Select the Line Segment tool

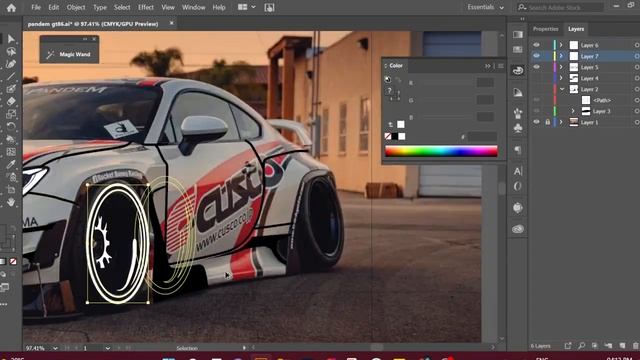tap(11, 76)
